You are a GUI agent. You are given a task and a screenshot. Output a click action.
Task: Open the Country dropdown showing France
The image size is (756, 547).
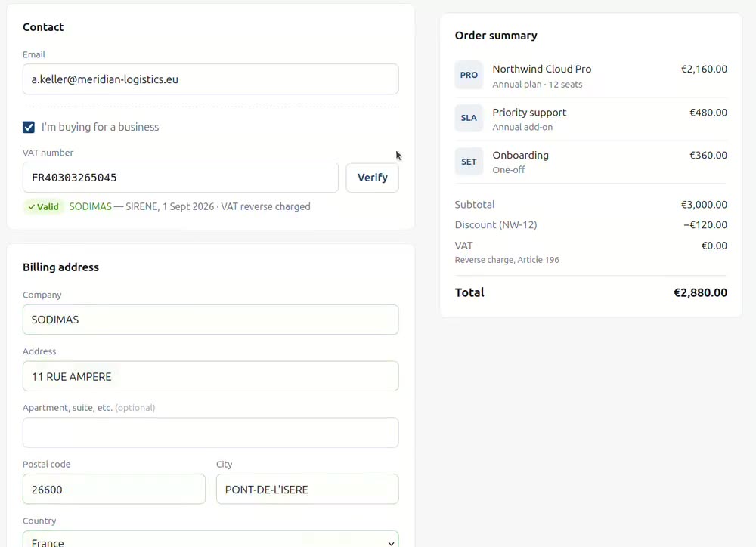coord(211,541)
